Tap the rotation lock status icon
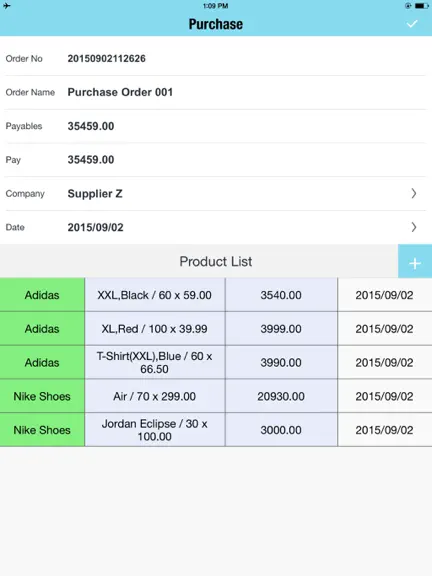This screenshot has height=576, width=432. [x=408, y=6]
